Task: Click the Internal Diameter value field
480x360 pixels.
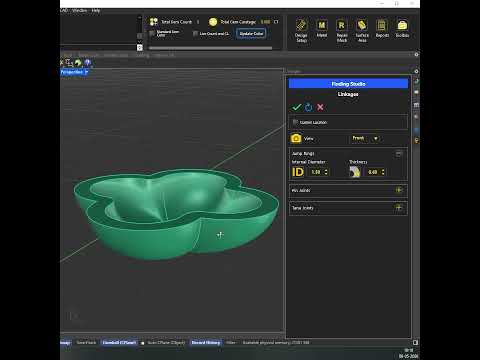Action: tap(316, 172)
